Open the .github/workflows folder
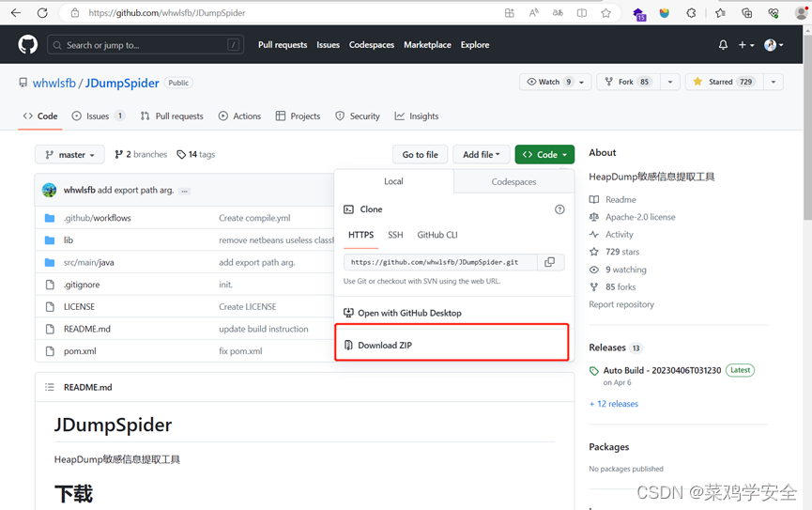This screenshot has width=812, height=510. point(98,218)
